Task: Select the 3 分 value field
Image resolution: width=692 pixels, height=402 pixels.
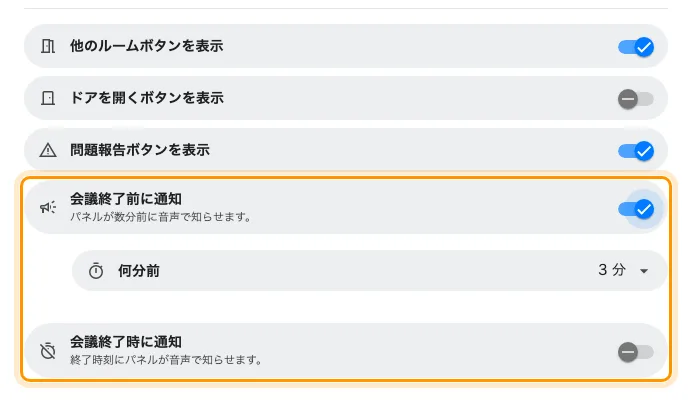Action: point(612,270)
